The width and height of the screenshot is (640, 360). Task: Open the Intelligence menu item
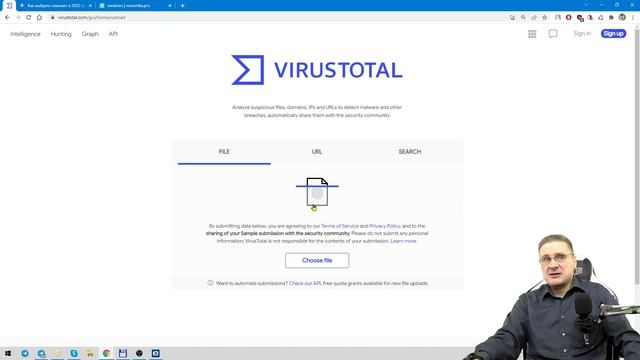[x=25, y=34]
